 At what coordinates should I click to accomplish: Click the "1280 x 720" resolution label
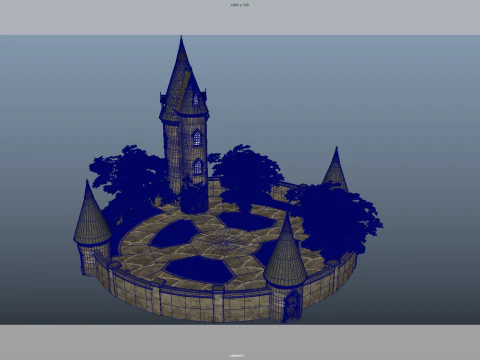click(240, 5)
